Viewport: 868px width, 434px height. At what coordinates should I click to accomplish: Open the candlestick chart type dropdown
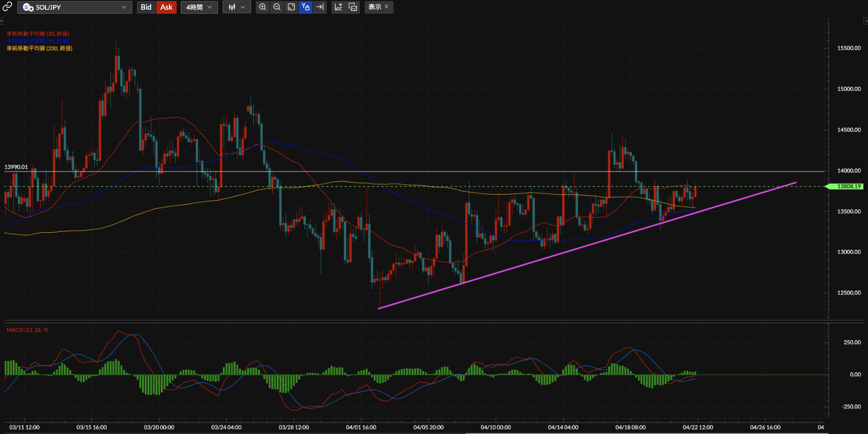tap(237, 7)
